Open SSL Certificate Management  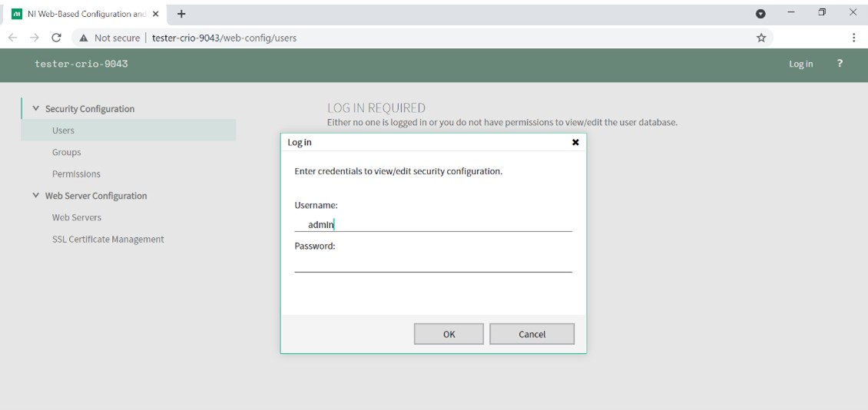pyautogui.click(x=108, y=239)
